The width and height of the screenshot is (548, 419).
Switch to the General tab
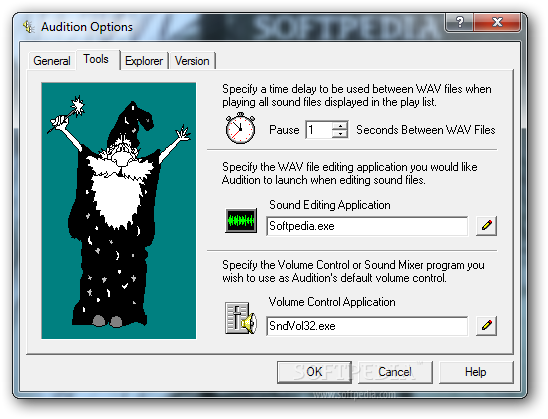[52, 61]
